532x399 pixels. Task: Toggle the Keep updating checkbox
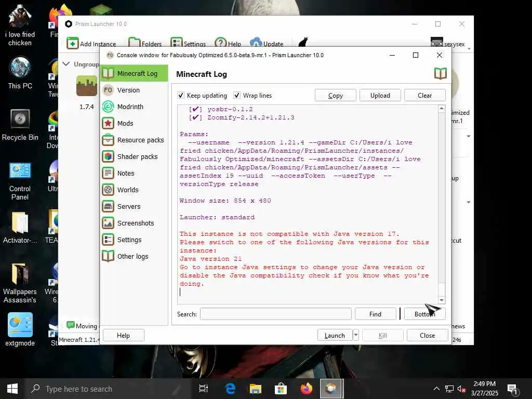181,96
